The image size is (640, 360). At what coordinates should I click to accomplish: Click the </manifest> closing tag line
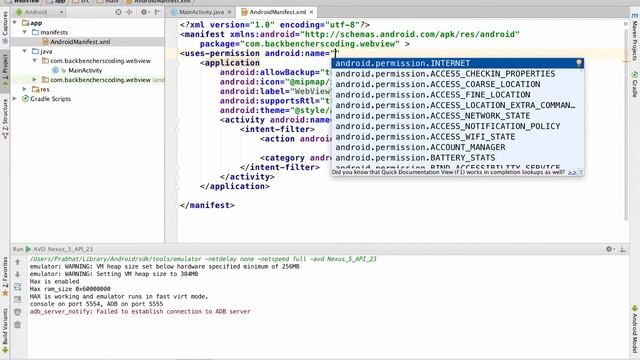[207, 205]
